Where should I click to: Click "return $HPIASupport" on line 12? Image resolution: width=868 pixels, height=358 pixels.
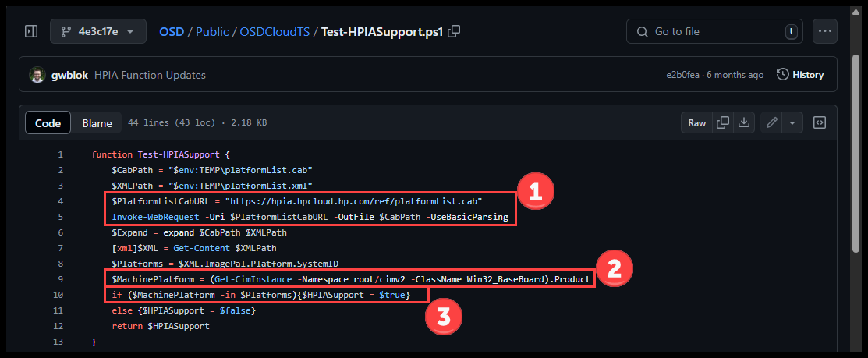coord(161,327)
